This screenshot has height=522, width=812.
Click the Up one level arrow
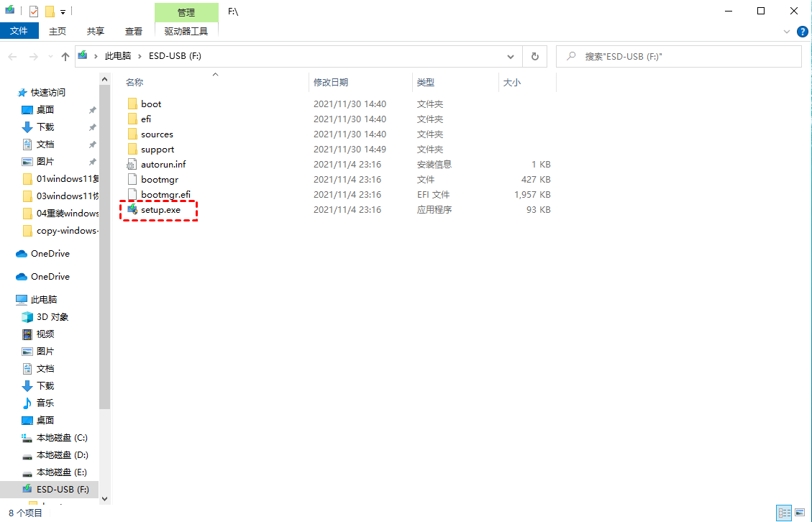tap(65, 56)
